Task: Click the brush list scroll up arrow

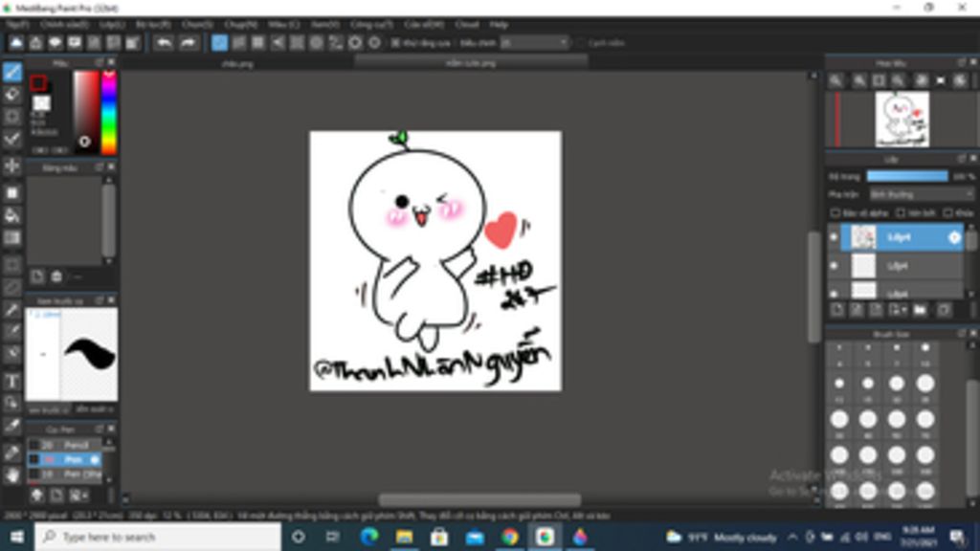Action: [109, 442]
